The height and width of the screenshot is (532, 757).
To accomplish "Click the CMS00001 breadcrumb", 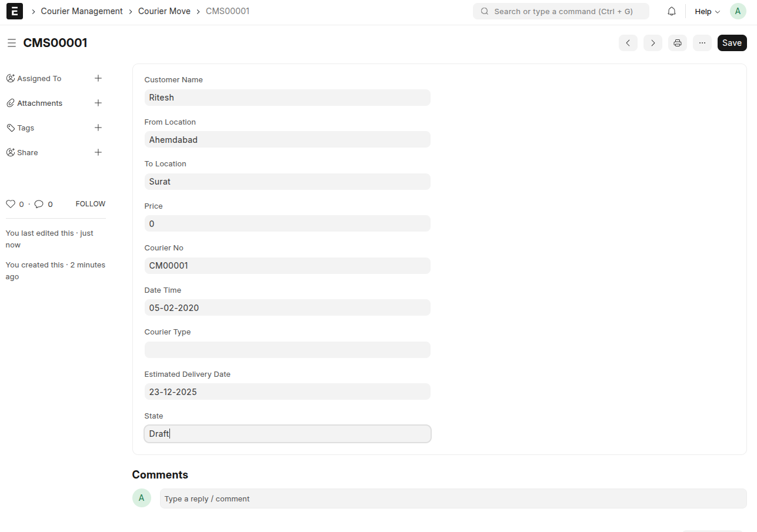I will click(228, 11).
